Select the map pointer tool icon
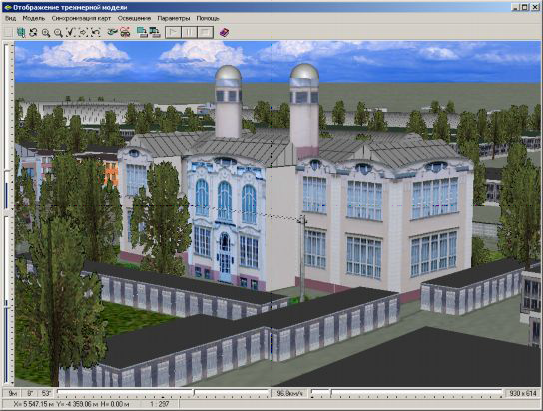This screenshot has height=411, width=543. 21,33
